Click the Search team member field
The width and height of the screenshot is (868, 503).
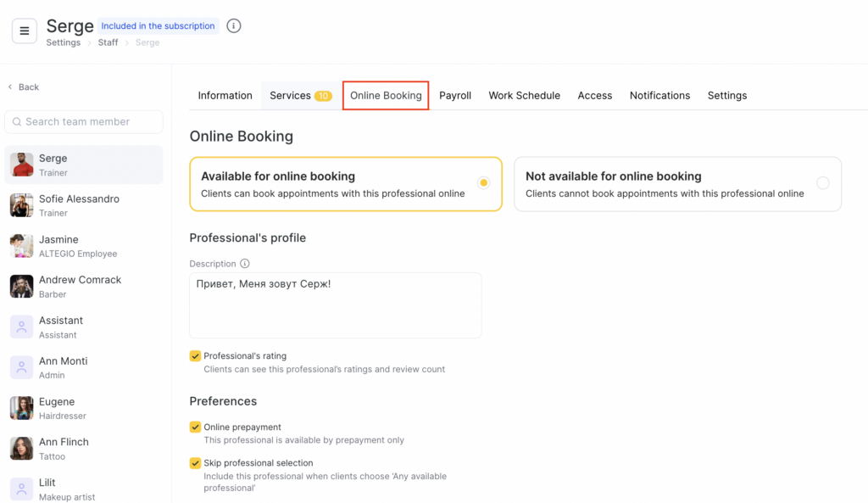tap(85, 122)
